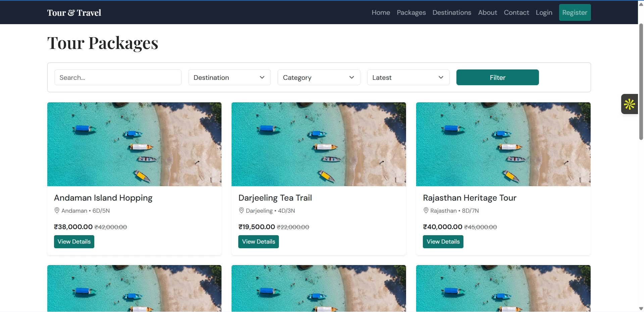Viewport: 644px width, 312px height.
Task: Open the Login page link
Action: point(544,12)
